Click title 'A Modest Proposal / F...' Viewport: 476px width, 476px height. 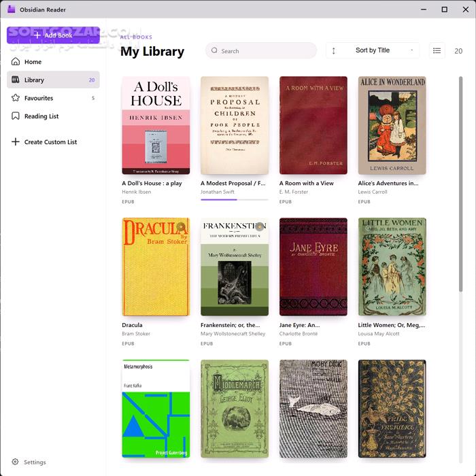[x=233, y=183]
